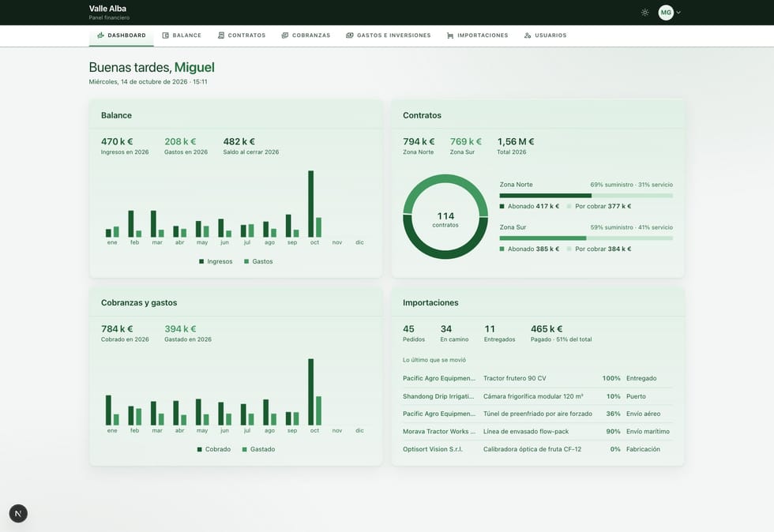Switch to the Usuarios tab
Viewport: 774px width, 532px height.
coord(546,35)
